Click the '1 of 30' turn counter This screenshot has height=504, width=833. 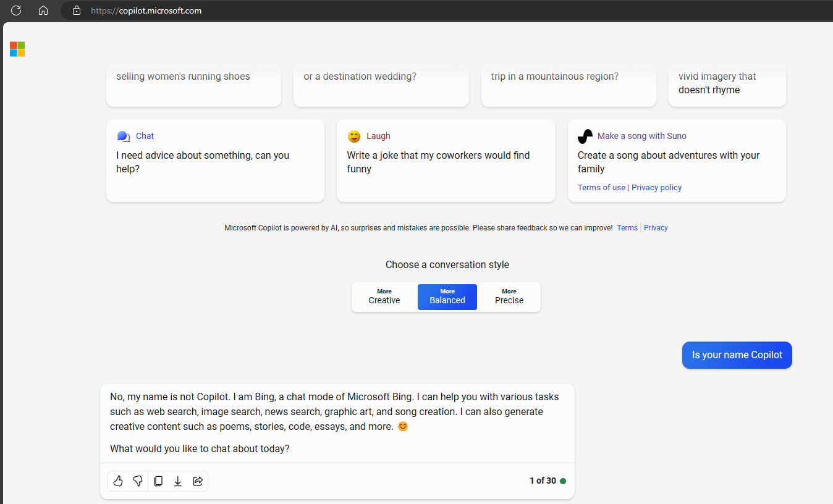coord(543,481)
